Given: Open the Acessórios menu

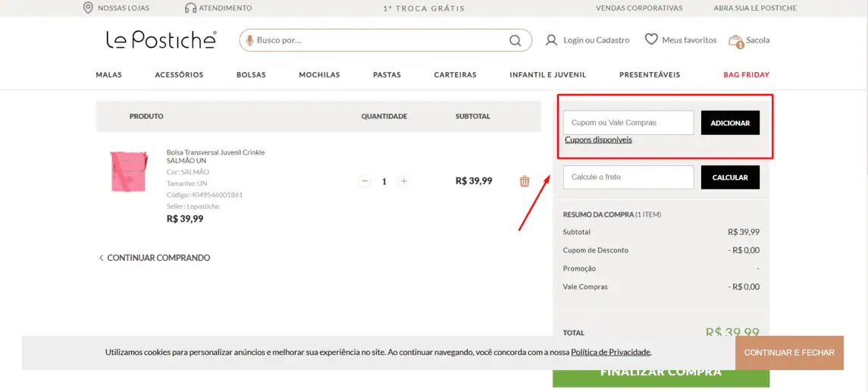Looking at the screenshot, I should pos(180,75).
